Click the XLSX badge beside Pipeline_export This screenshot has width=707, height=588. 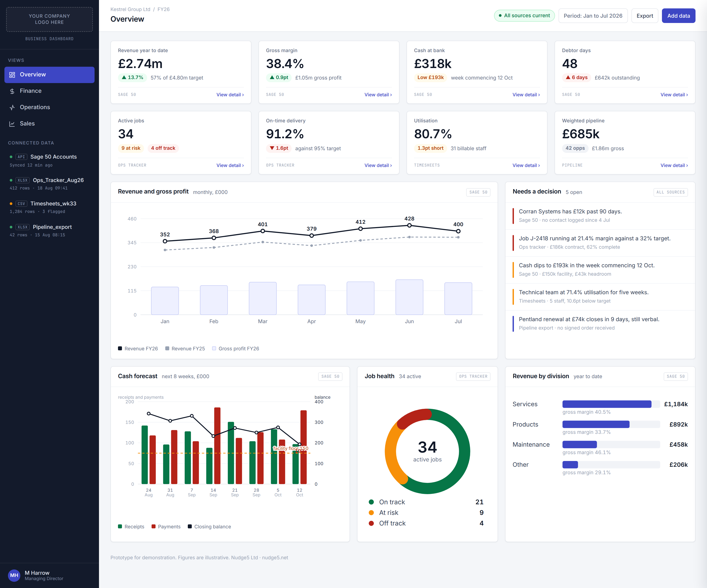click(23, 227)
